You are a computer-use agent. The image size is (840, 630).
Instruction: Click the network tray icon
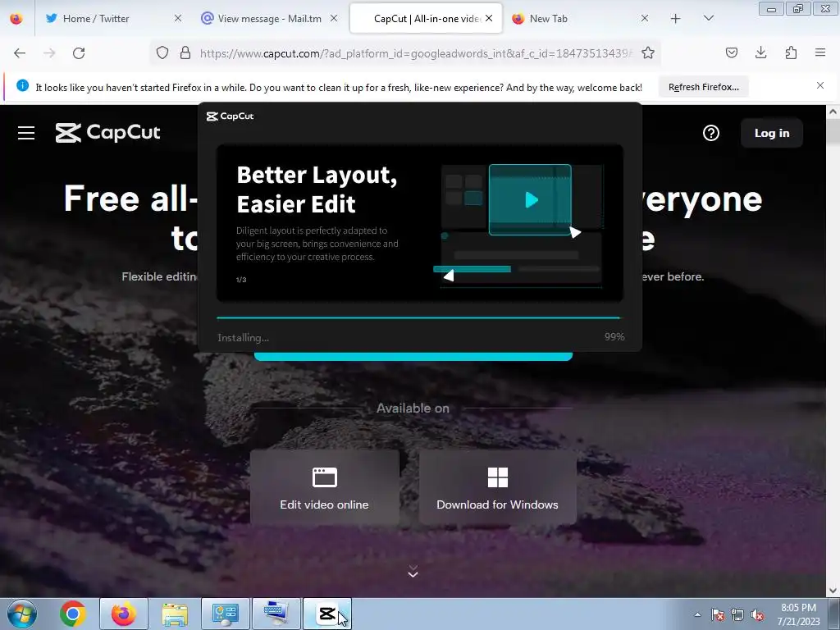(737, 614)
